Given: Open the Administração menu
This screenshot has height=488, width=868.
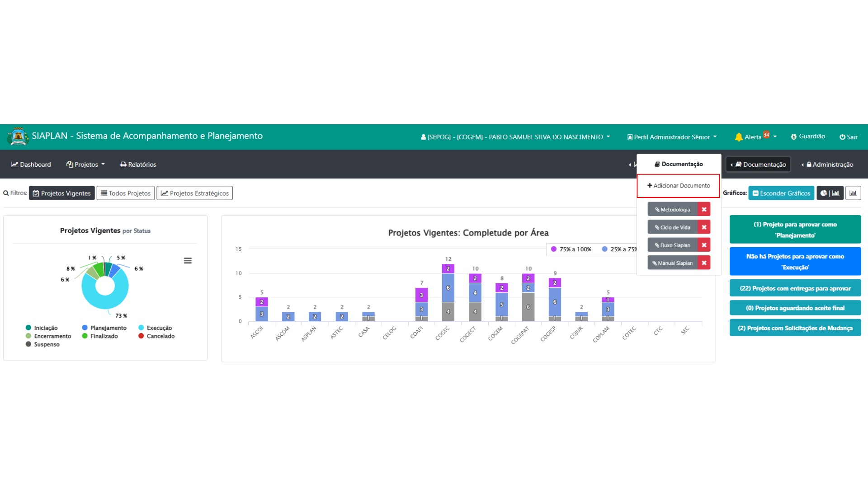Looking at the screenshot, I should tap(828, 164).
